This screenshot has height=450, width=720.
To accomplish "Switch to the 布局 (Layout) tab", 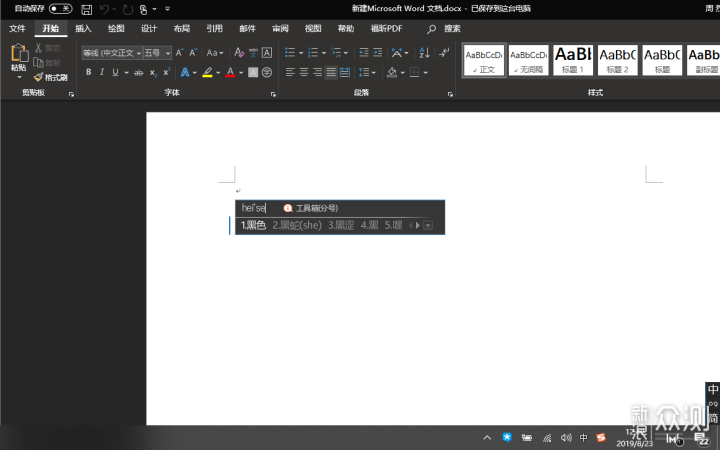I will [x=182, y=28].
